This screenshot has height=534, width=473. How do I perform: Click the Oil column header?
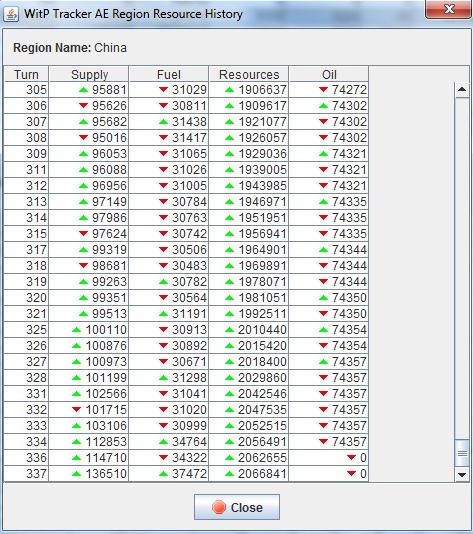(x=329, y=74)
